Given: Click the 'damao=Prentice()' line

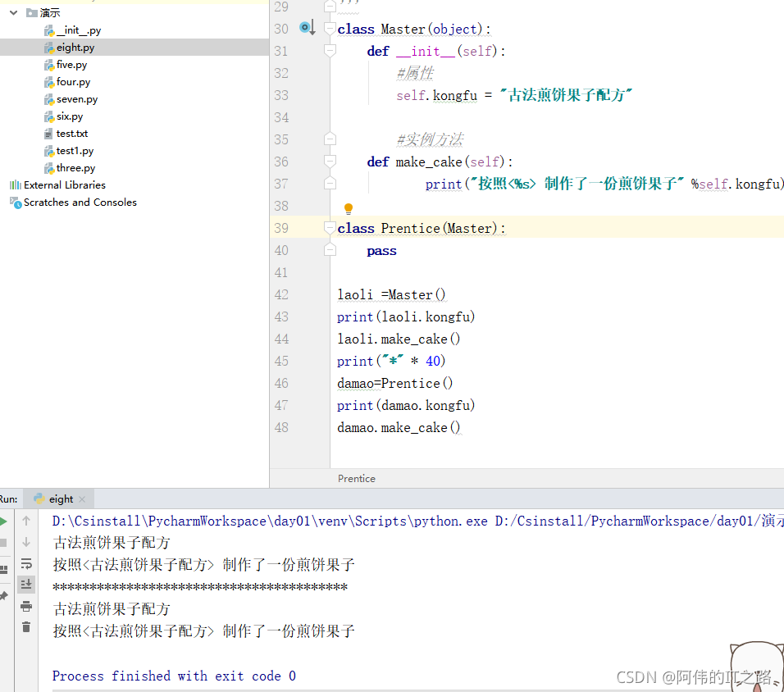Looking at the screenshot, I should pyautogui.click(x=395, y=383).
